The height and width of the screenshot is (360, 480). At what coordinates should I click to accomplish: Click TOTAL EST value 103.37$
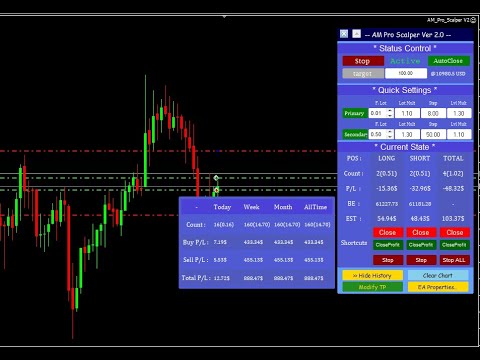click(453, 219)
